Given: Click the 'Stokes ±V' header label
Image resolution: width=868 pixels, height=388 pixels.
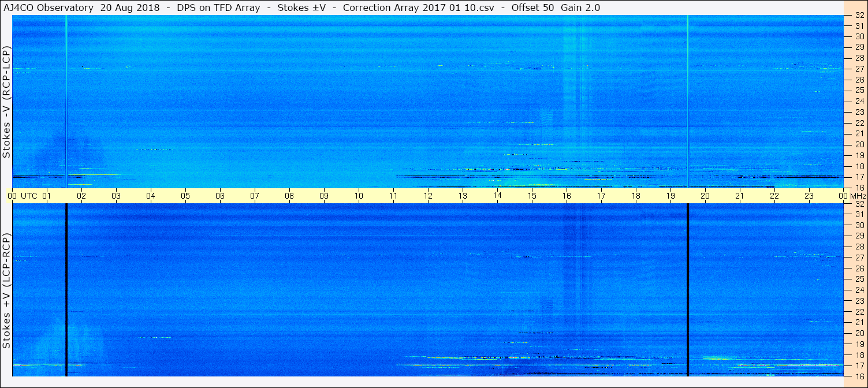Looking at the screenshot, I should point(301,8).
